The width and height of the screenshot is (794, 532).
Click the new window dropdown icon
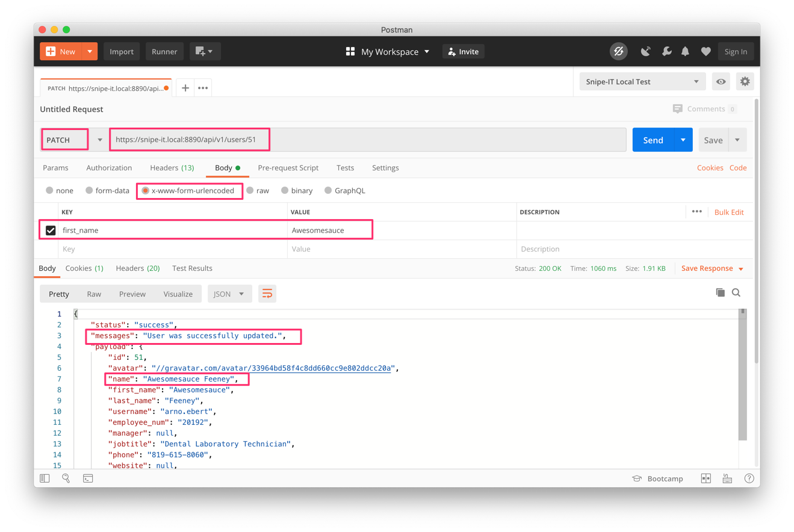tap(205, 52)
